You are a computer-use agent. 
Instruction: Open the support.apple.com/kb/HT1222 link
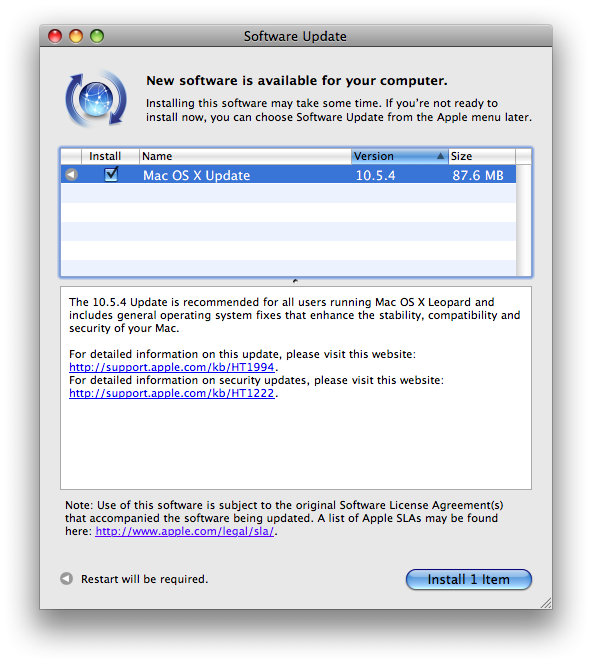coord(172,393)
